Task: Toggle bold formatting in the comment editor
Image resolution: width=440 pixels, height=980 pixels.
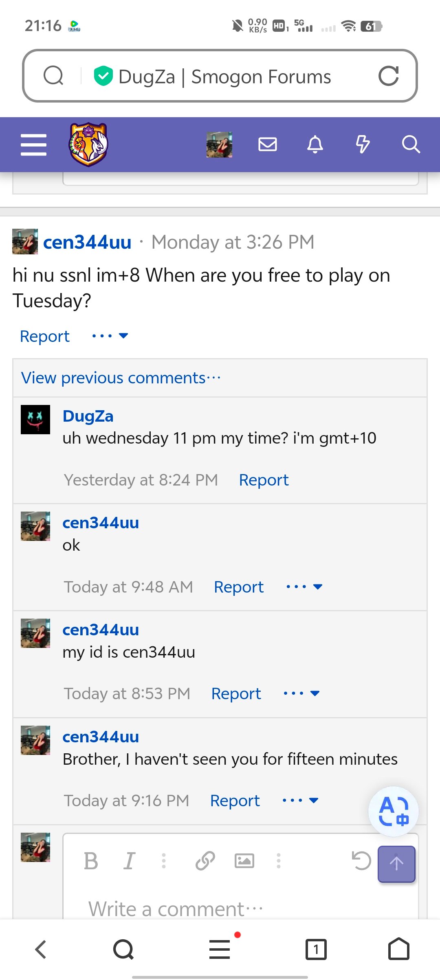Action: click(x=91, y=861)
